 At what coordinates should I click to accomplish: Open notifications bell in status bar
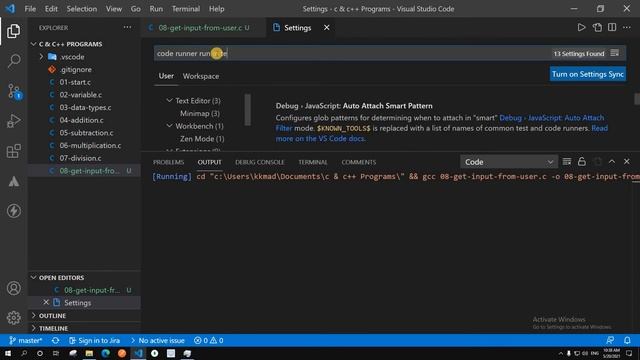[x=627, y=340]
